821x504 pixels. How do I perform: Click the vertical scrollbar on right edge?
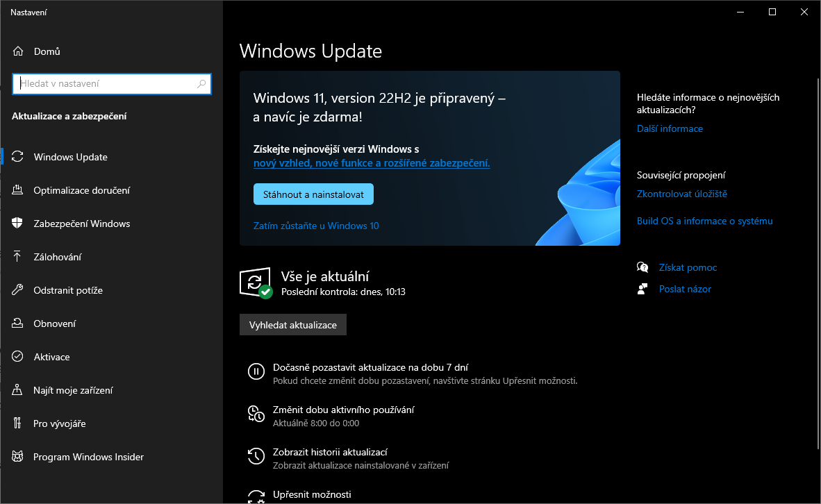pos(818,263)
